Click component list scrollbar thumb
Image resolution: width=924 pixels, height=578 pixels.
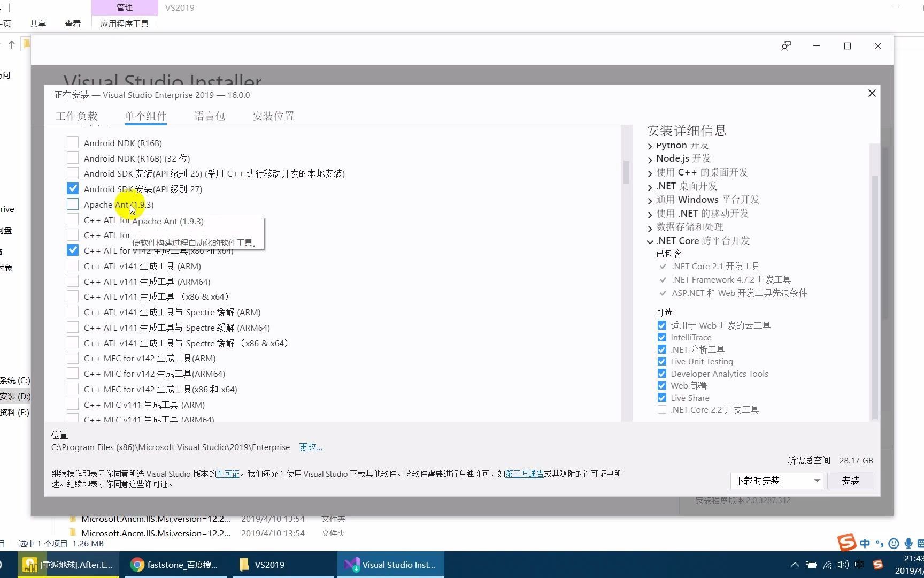coord(626,172)
